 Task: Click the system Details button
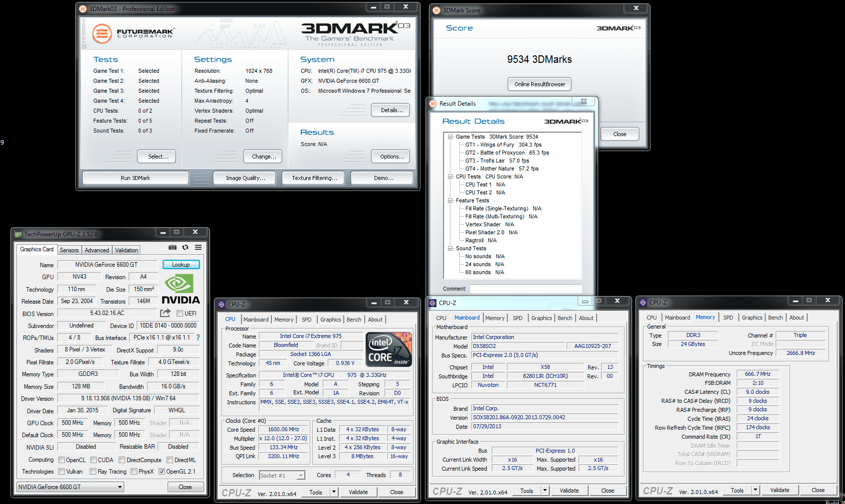(x=392, y=110)
